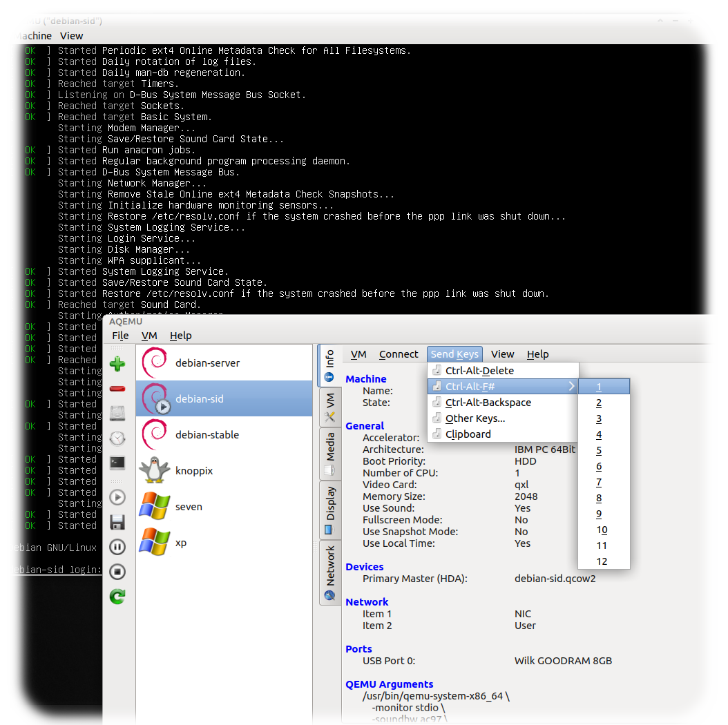
Task: Choose 6 in the Ctrl-Alt-F# submenu
Action: point(604,466)
